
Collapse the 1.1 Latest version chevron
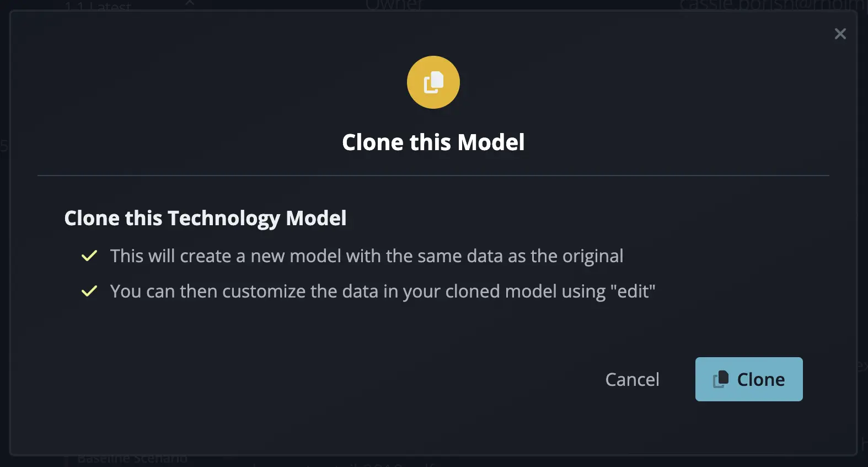click(189, 4)
